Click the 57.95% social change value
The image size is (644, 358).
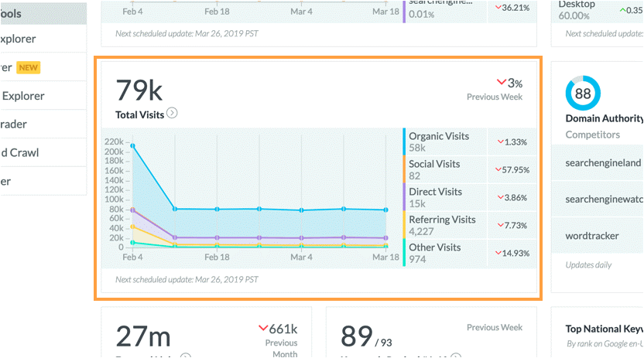tap(516, 170)
